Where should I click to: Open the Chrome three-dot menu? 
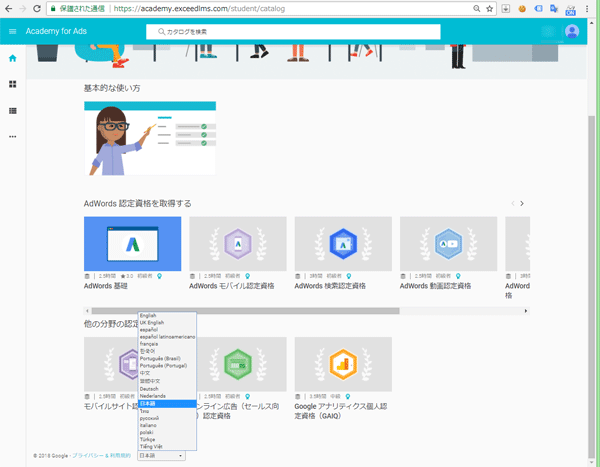pos(587,8)
